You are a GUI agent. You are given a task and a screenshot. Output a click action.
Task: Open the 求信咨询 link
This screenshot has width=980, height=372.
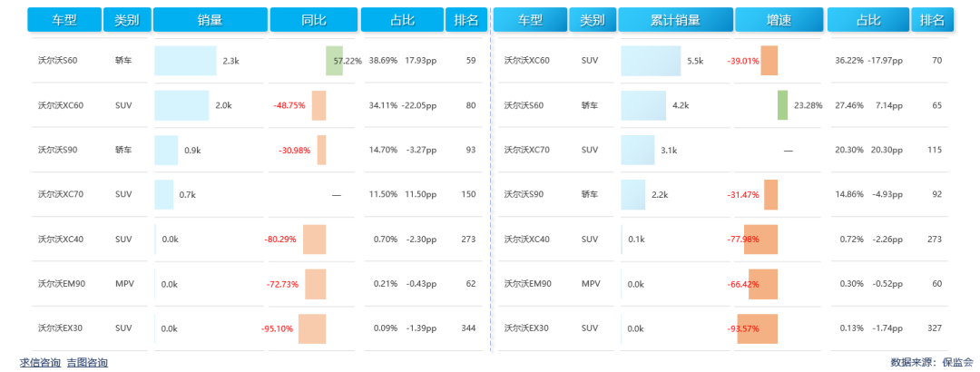click(x=40, y=363)
